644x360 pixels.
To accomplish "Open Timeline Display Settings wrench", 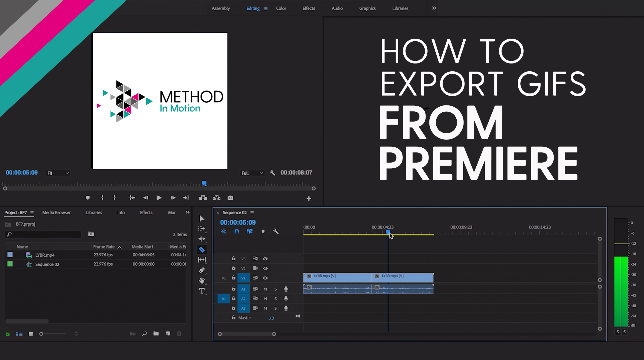I will pyautogui.click(x=276, y=232).
